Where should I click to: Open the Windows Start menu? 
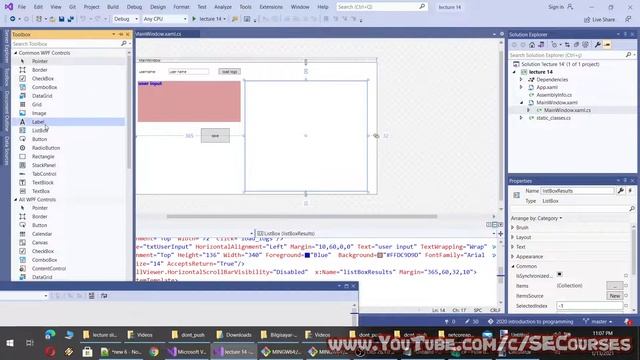10,343
